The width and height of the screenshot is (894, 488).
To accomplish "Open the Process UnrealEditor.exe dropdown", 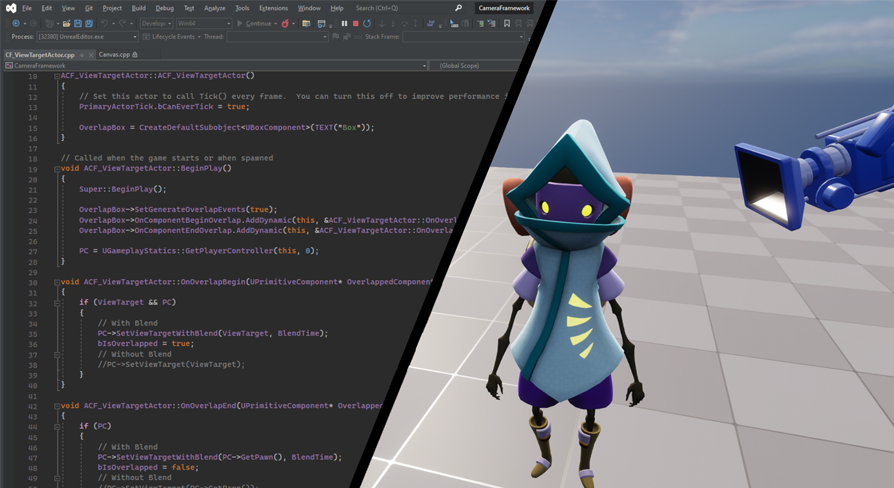I will [x=88, y=36].
